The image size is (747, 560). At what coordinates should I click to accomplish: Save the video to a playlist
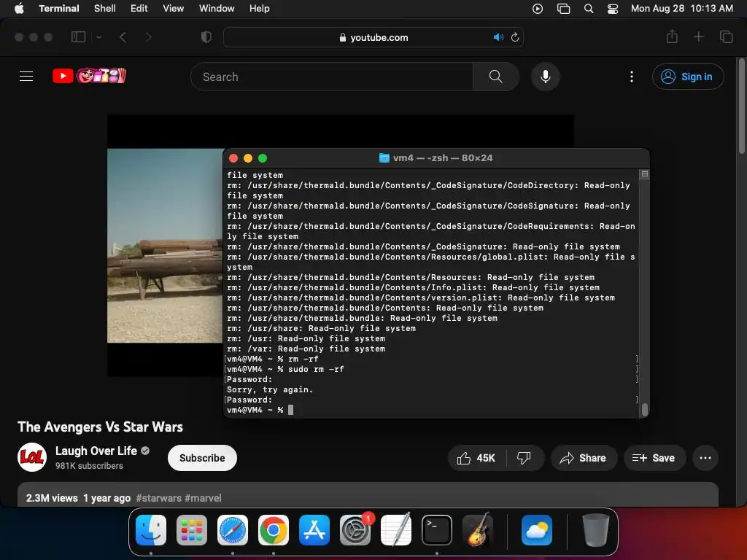(x=654, y=458)
